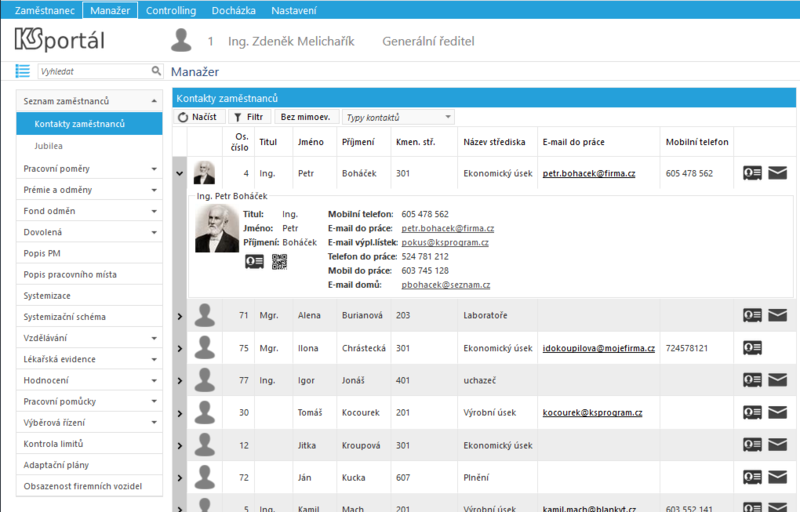Open idokoupilova@mojefirma.cz email link
800x512 pixels.
pos(598,348)
